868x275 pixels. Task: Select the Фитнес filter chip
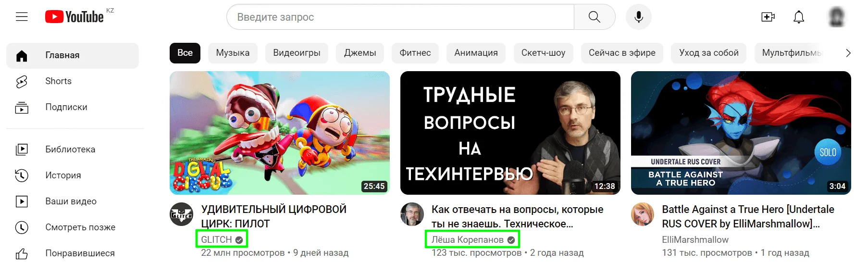click(x=415, y=53)
